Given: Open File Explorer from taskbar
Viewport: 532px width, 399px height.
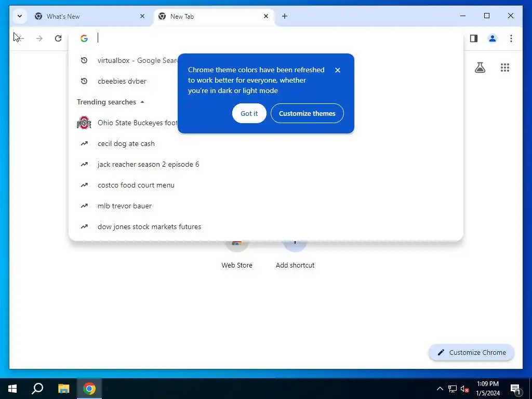Looking at the screenshot, I should pos(63,389).
